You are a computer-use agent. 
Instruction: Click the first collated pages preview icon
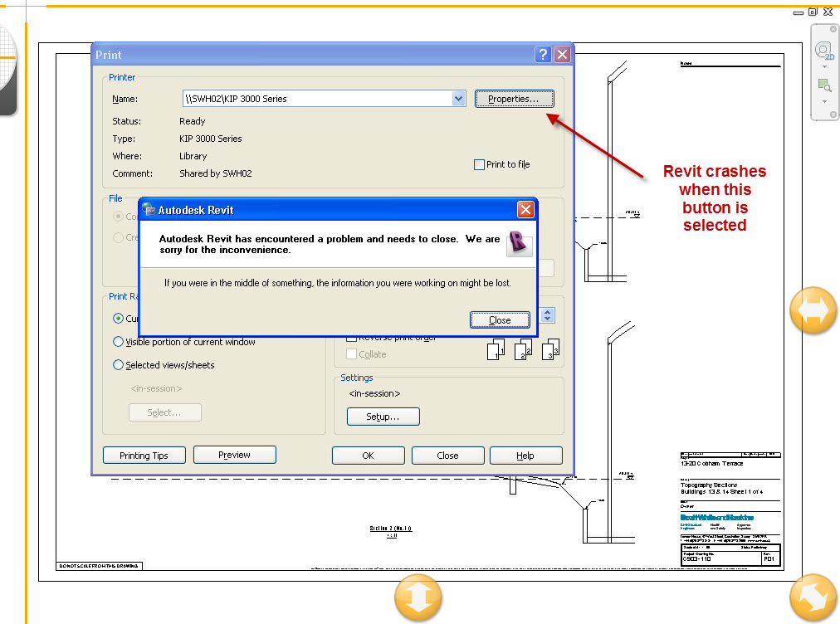(x=496, y=349)
